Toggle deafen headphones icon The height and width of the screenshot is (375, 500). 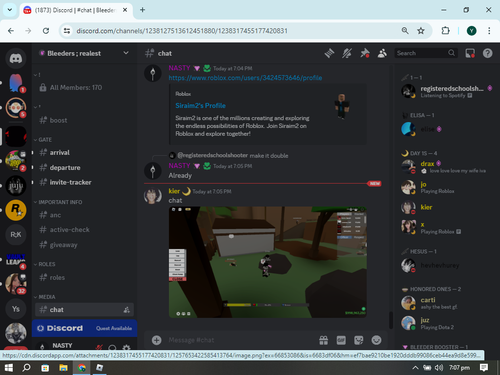point(112,348)
